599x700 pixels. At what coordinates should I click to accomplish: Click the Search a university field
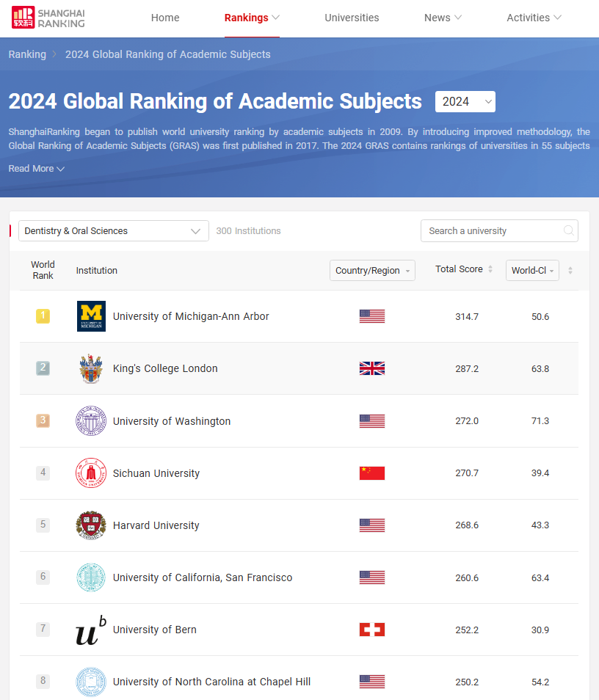490,231
